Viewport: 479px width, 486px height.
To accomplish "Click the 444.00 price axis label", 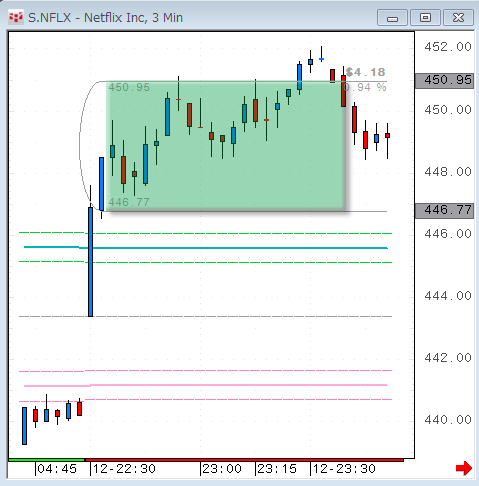I will point(448,296).
